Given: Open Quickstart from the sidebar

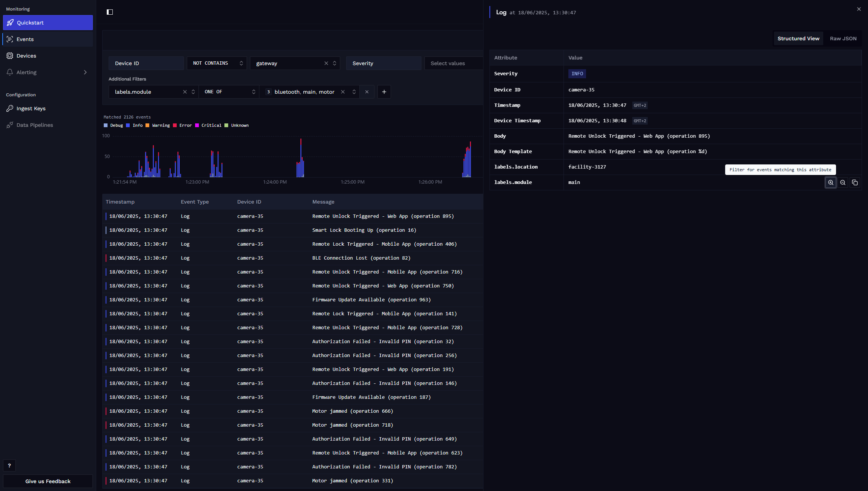Looking at the screenshot, I should (x=48, y=23).
